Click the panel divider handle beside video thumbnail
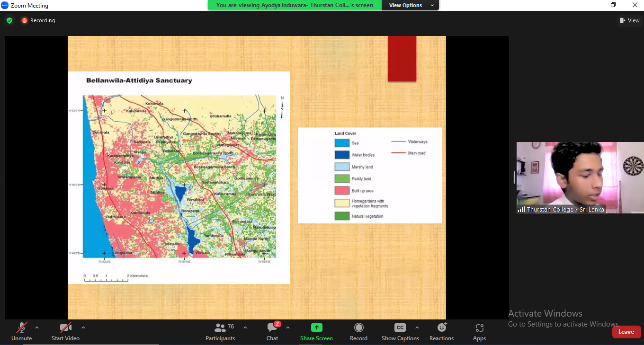This screenshot has height=345, width=644. point(514,177)
